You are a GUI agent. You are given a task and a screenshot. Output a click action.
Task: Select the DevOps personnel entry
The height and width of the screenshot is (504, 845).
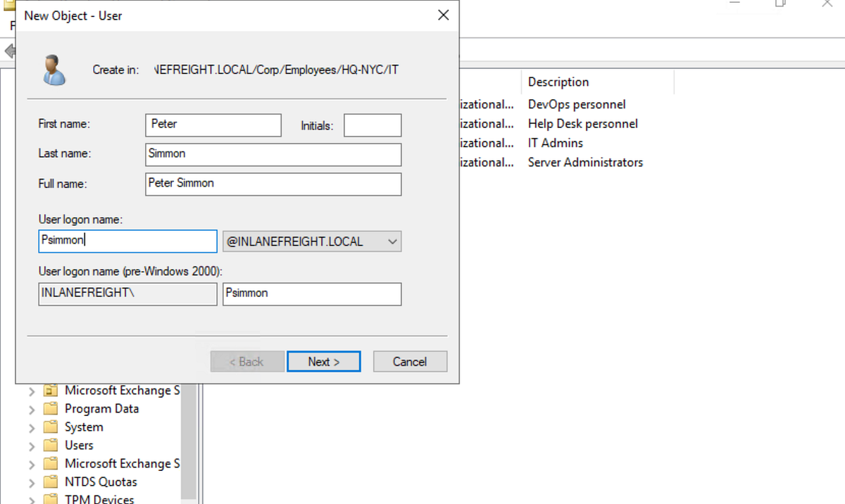[x=576, y=103]
